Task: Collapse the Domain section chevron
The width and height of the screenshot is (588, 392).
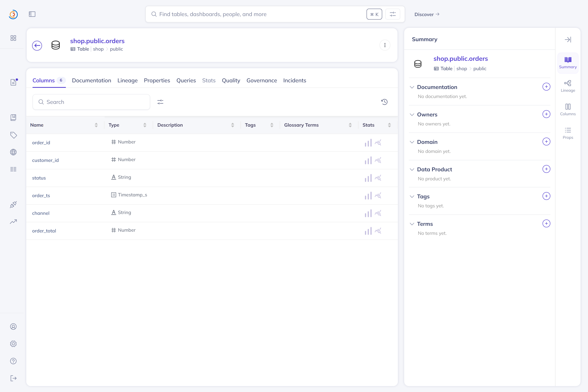Action: point(412,142)
